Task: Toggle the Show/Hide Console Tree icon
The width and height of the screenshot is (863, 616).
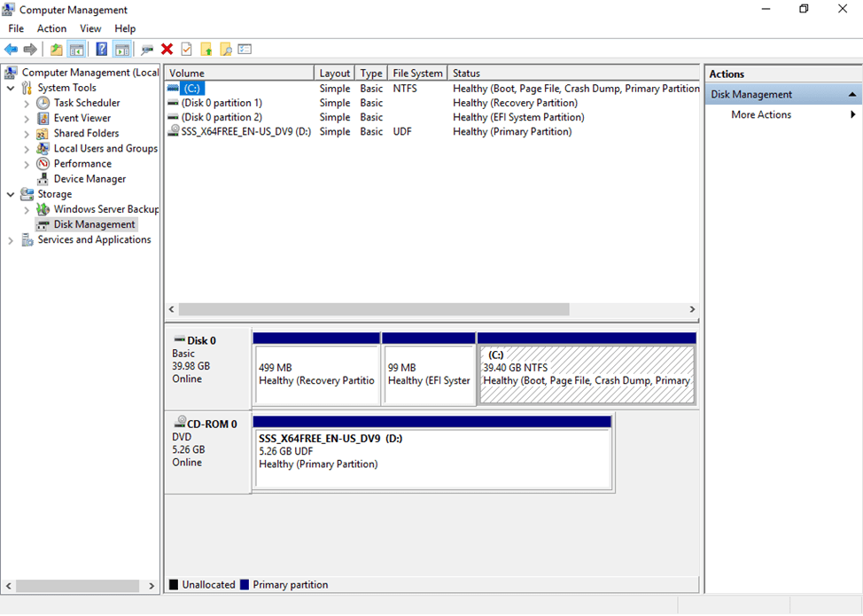Action: pos(76,50)
